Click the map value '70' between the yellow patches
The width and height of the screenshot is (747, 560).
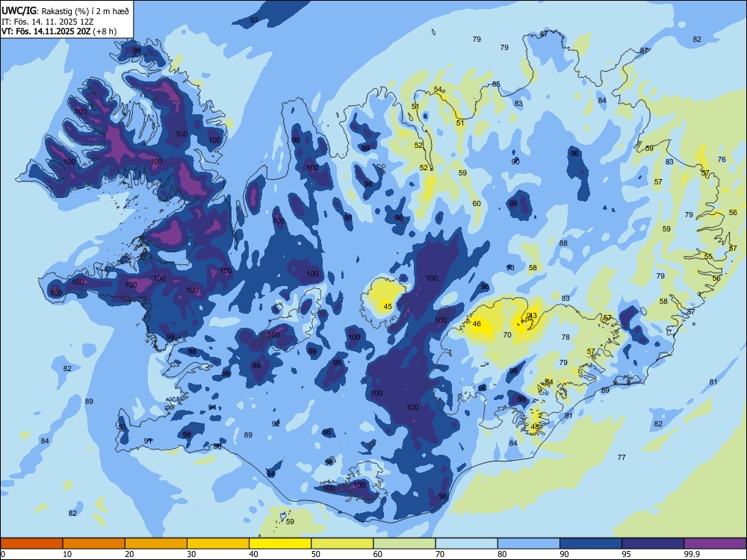(x=507, y=335)
